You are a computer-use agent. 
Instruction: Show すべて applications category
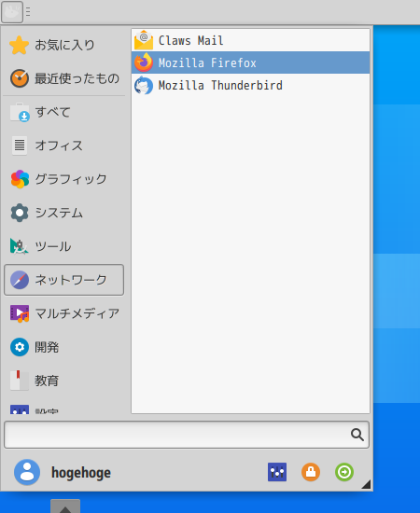(63, 112)
